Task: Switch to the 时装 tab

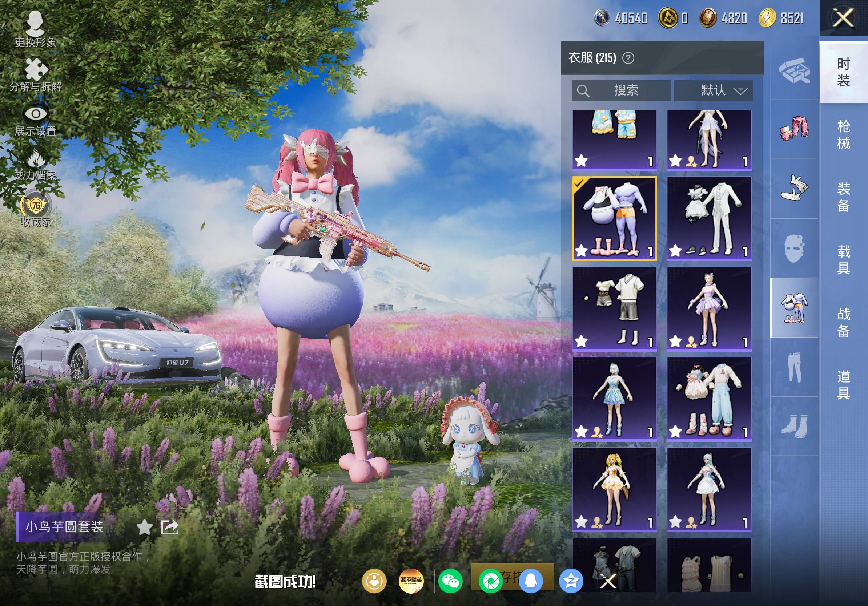Action: pos(843,72)
